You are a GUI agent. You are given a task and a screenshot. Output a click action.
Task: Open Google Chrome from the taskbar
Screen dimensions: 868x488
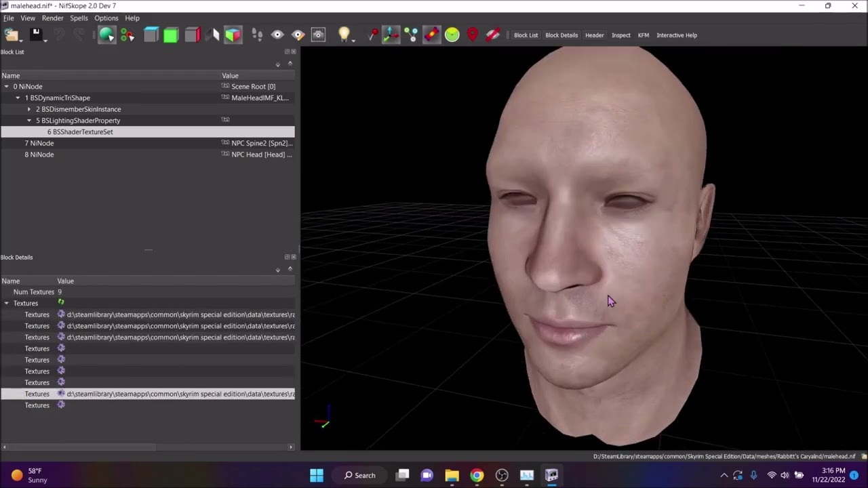[477, 475]
